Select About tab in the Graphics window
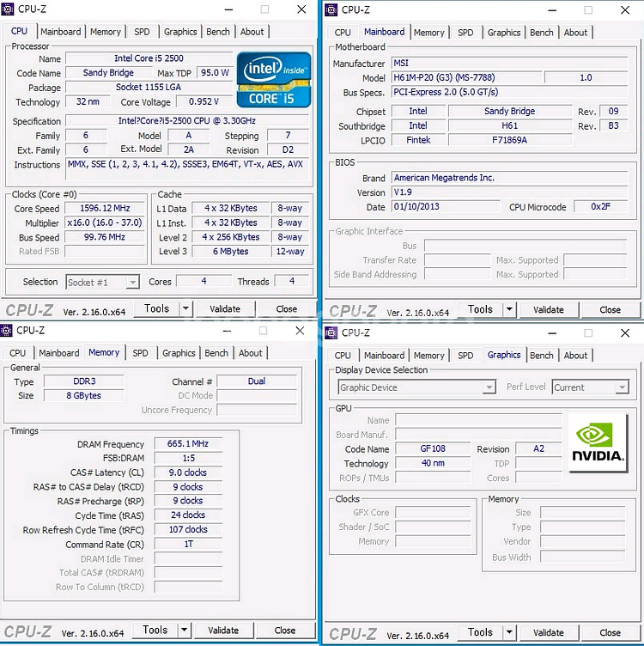 (575, 356)
